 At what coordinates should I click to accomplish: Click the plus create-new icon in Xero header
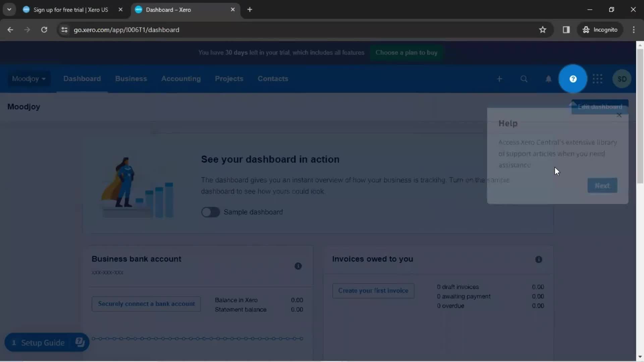(x=499, y=79)
